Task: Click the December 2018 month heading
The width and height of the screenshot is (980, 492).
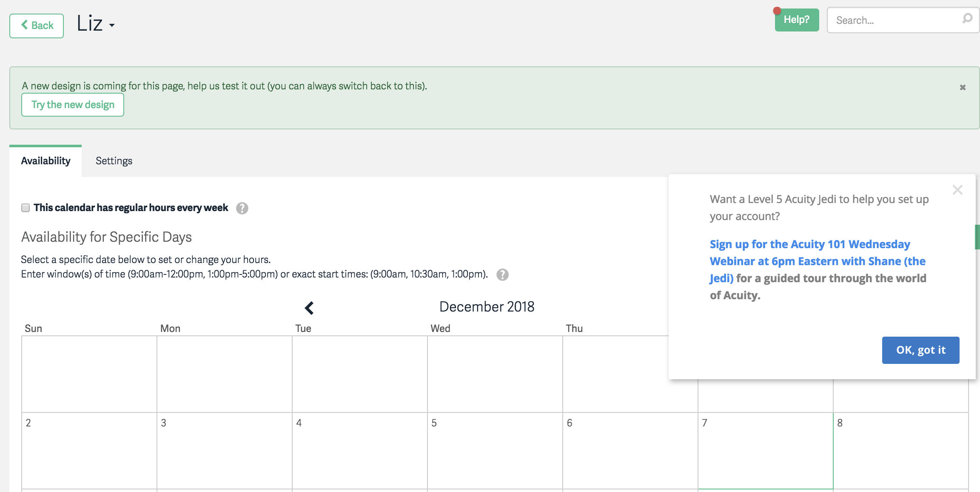Action: pos(487,307)
